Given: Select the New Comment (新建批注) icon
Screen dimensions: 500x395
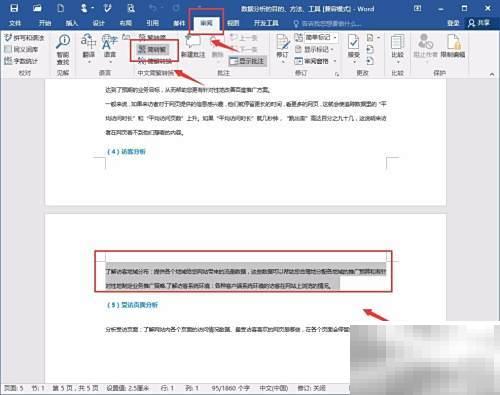Looking at the screenshot, I should pos(193,47).
